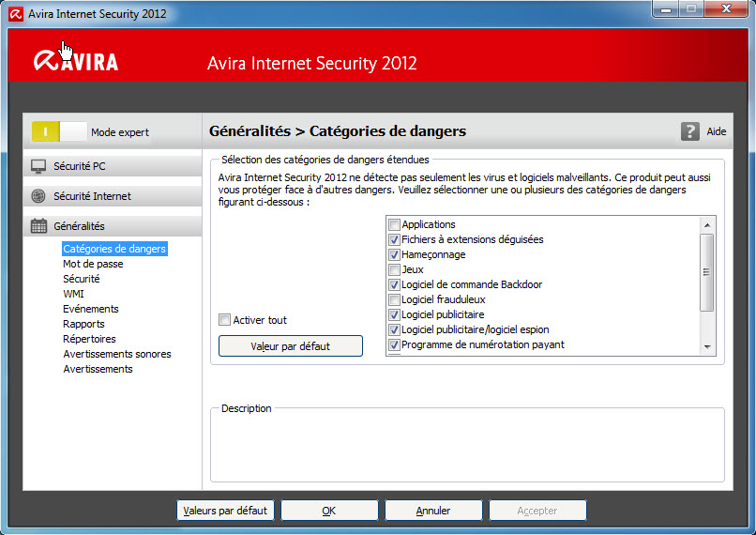Image resolution: width=756 pixels, height=535 pixels.
Task: Open the Rapports settings
Action: coord(83,324)
